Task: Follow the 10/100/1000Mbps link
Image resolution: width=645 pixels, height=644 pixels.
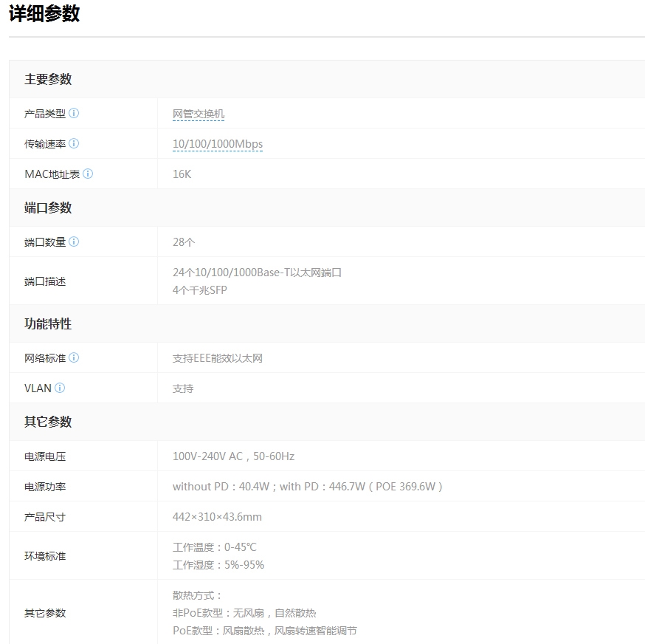Action: pyautogui.click(x=218, y=144)
